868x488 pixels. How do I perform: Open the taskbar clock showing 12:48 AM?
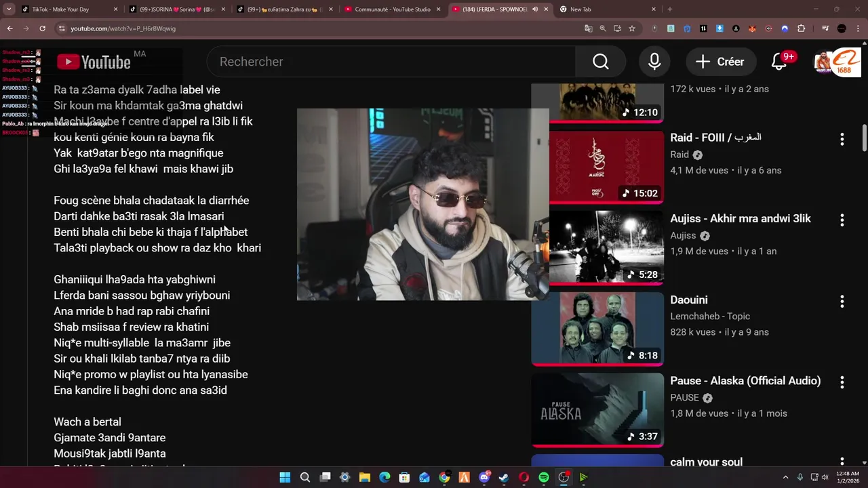point(848,477)
